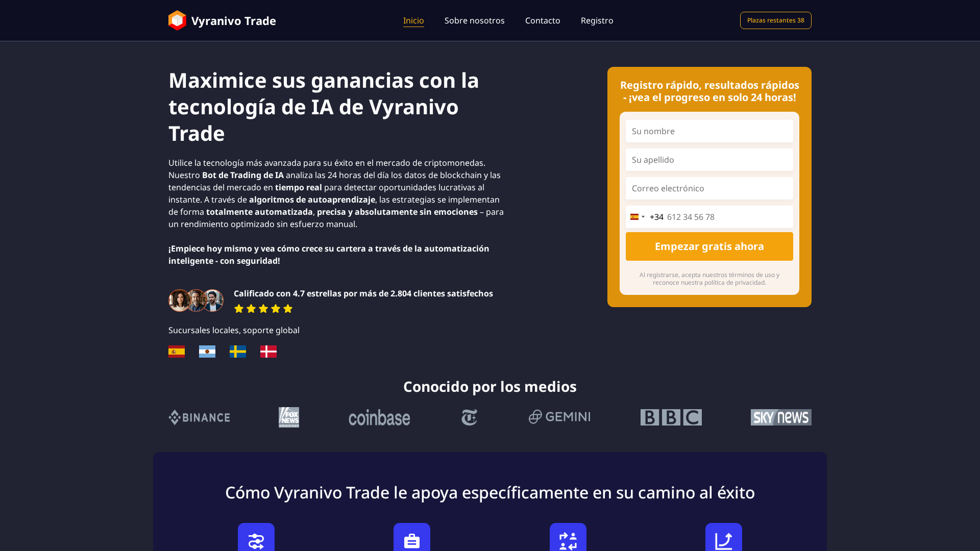980x551 pixels.
Task: Click the Su nombre input field
Action: [709, 131]
